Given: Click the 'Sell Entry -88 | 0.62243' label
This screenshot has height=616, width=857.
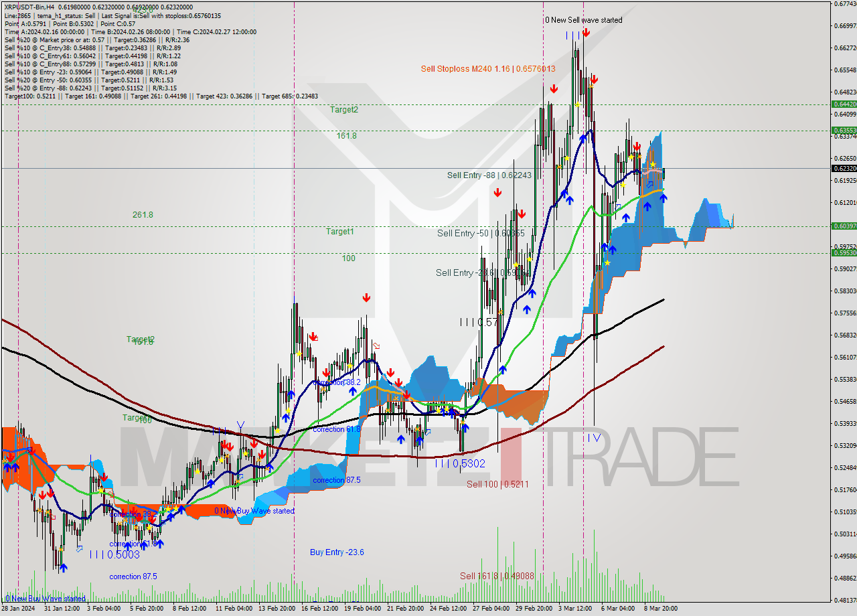Looking at the screenshot, I should click(x=489, y=175).
